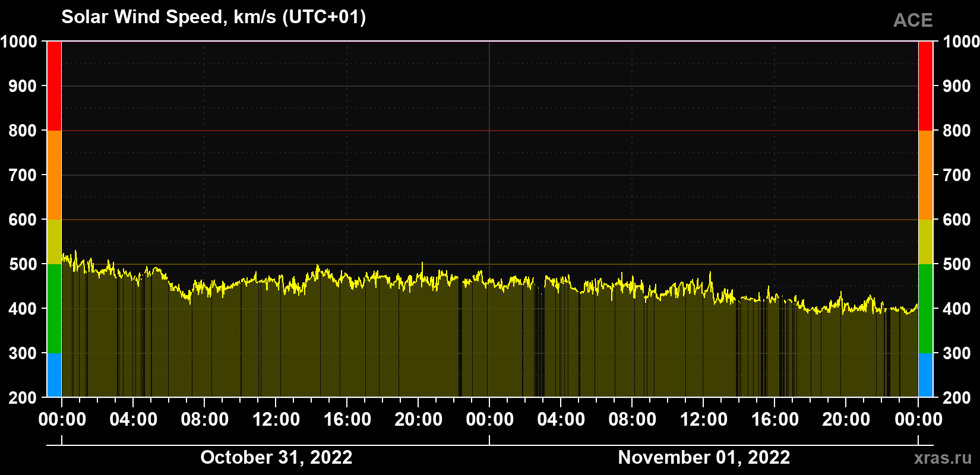Click the red segment on left color scale
980x475 pixels.
pyautogui.click(x=54, y=86)
